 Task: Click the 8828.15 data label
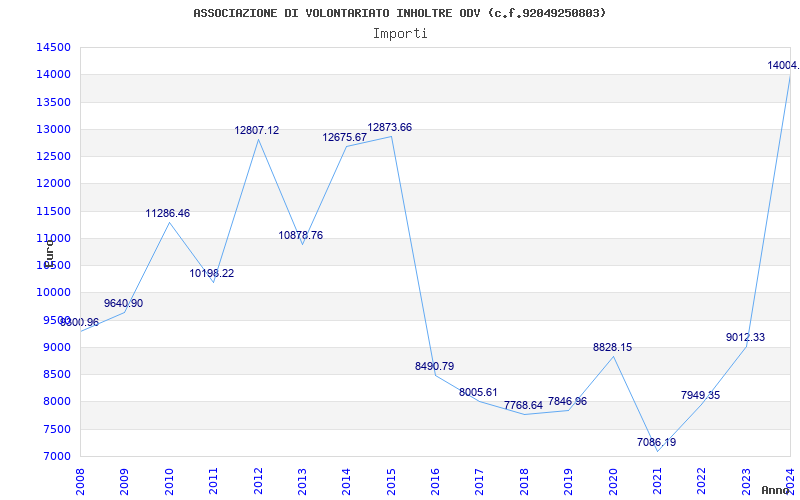(x=612, y=347)
